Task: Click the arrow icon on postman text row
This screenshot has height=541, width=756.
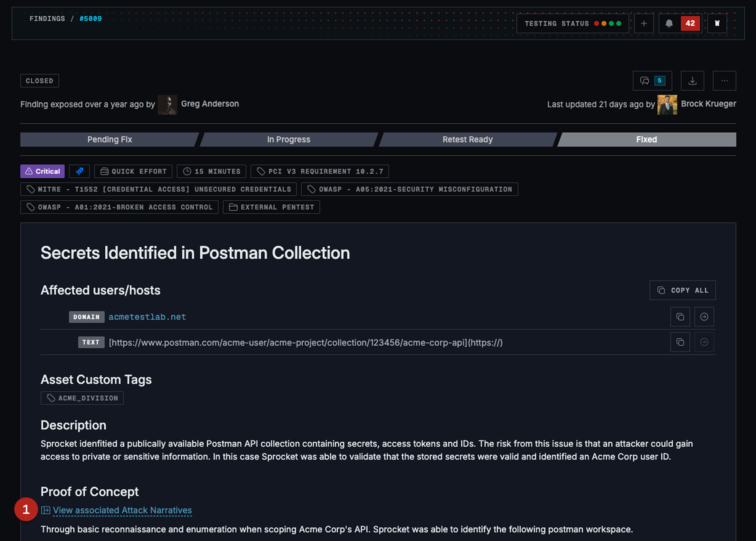Action: point(704,342)
